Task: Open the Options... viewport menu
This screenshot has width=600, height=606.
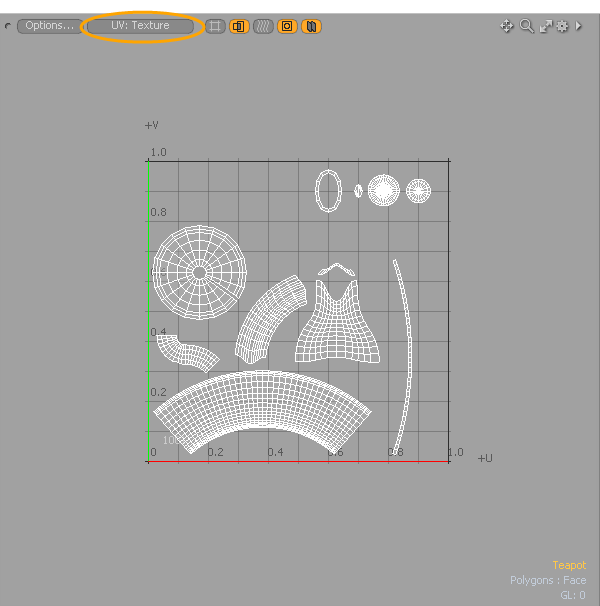Action: click(x=49, y=26)
